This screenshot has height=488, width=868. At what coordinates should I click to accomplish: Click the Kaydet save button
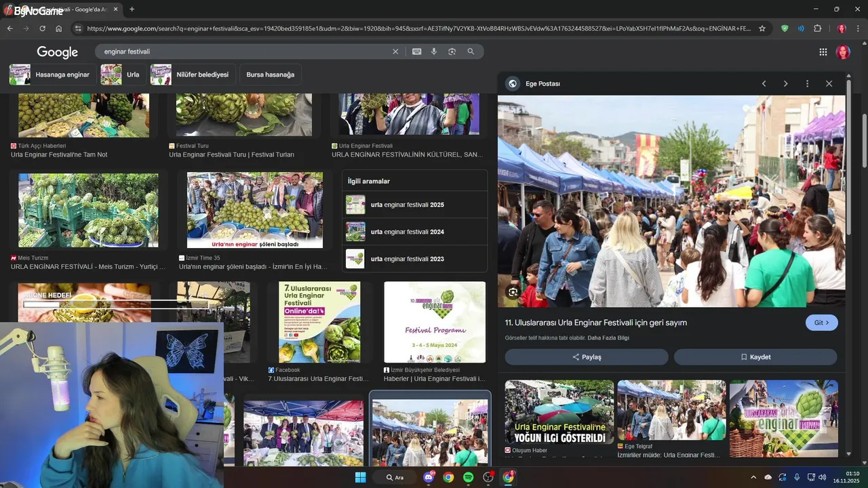point(755,357)
